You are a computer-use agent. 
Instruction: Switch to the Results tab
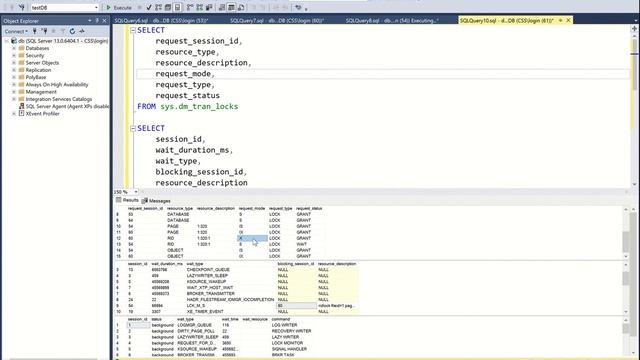click(x=127, y=200)
